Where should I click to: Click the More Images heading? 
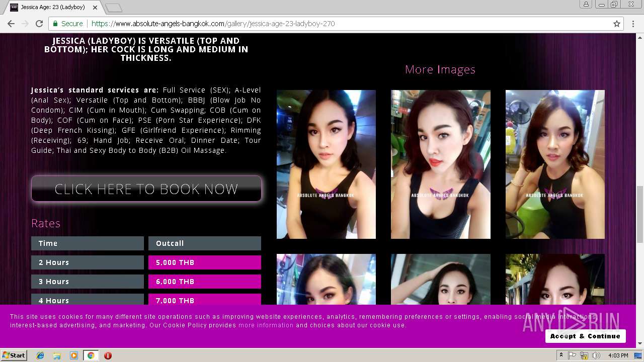(440, 69)
